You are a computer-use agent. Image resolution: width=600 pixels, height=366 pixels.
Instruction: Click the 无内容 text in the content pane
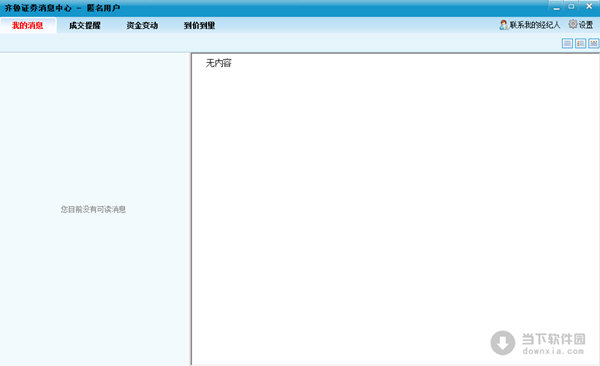[x=218, y=63]
